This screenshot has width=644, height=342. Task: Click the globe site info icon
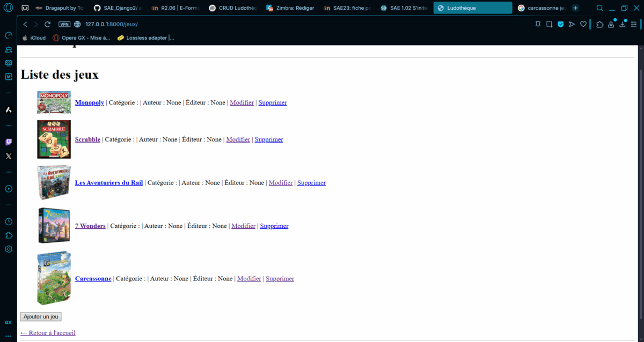pyautogui.click(x=77, y=24)
